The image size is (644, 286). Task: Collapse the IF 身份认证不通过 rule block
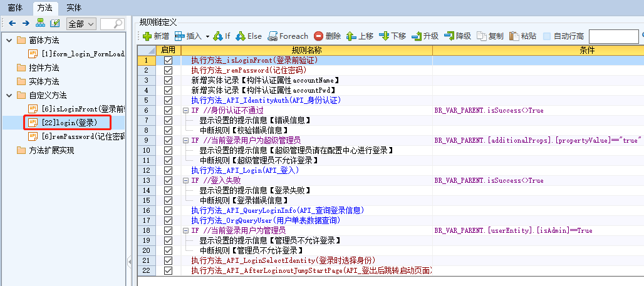click(x=185, y=110)
